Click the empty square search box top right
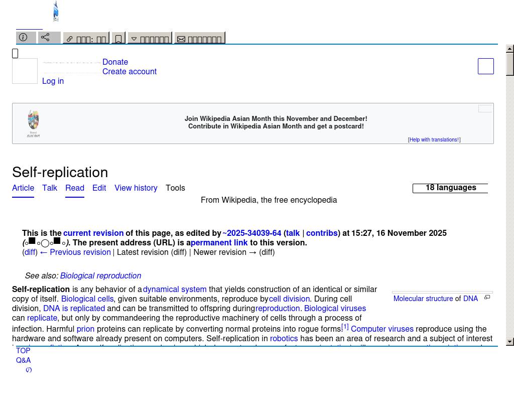 click(485, 66)
